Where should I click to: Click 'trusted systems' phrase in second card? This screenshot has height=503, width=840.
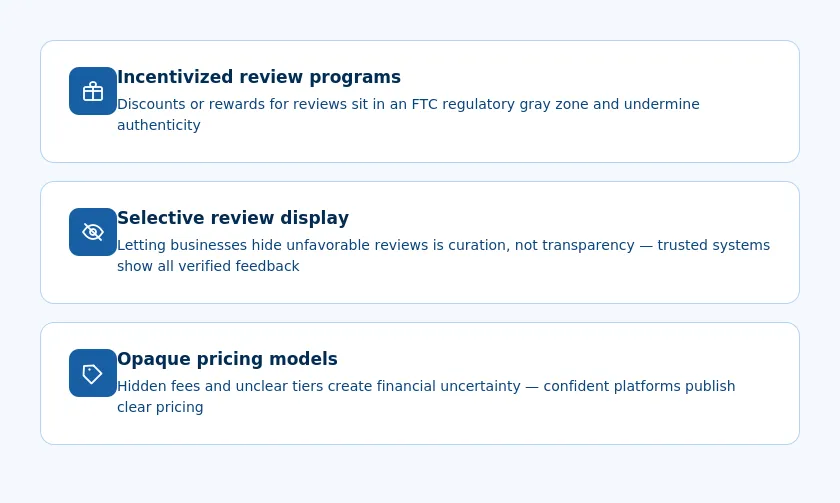point(714,245)
